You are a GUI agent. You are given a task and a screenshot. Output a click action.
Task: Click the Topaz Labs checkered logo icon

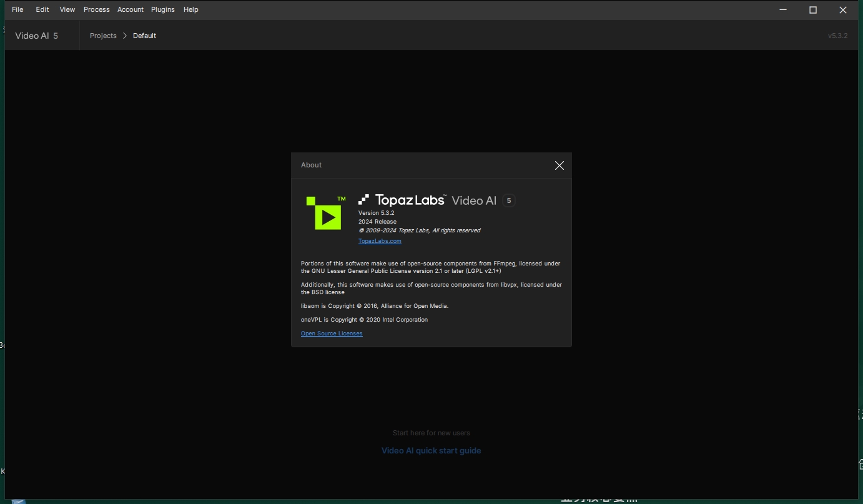364,200
